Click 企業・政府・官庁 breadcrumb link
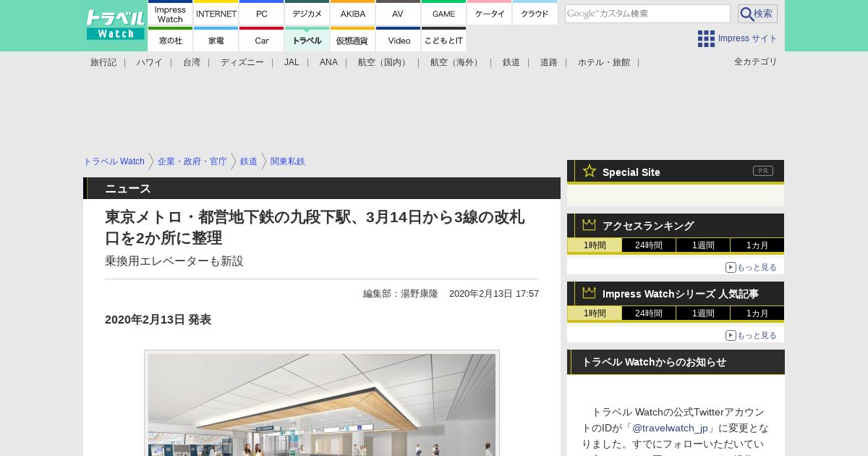Viewport: 868px width, 456px height. pos(192,161)
